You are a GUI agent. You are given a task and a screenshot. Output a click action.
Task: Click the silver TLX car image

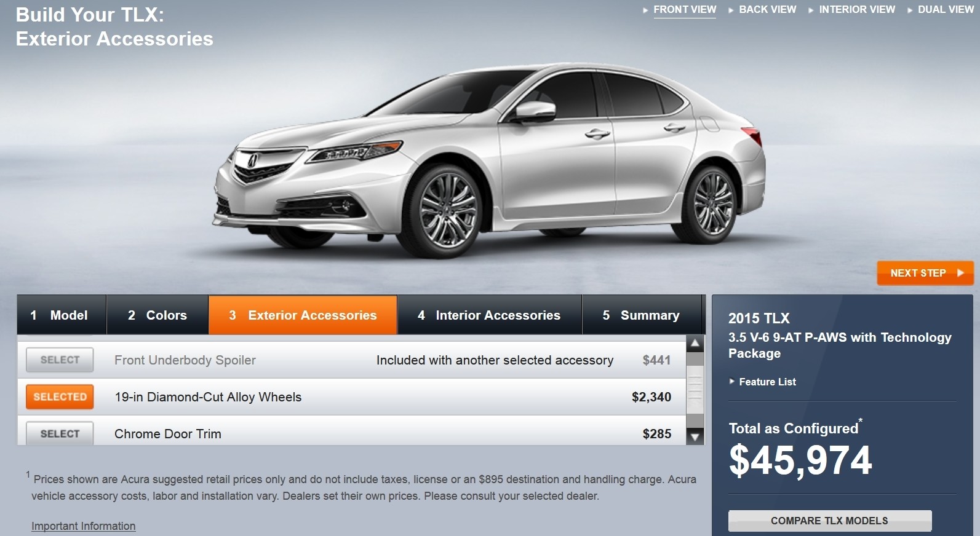point(489,160)
